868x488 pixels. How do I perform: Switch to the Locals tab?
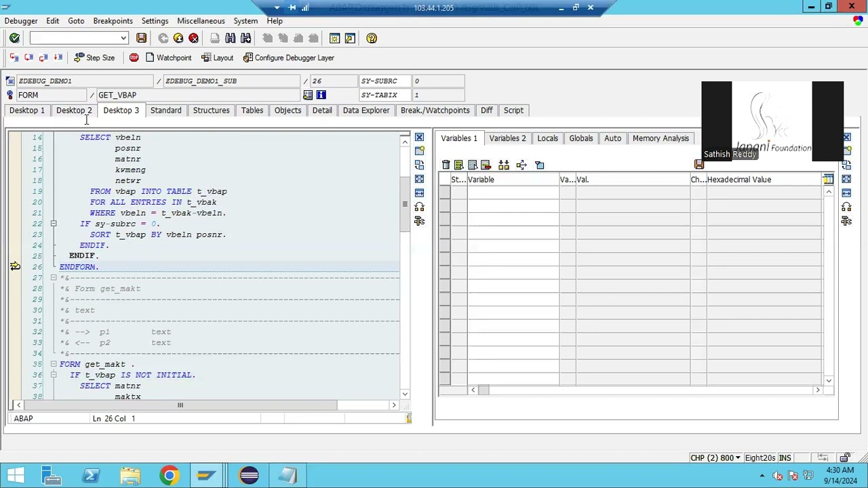(x=547, y=138)
